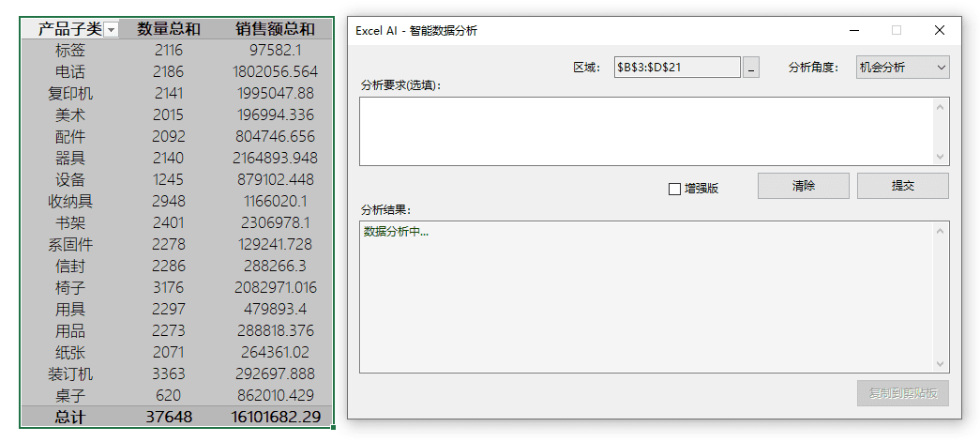Select the 信封 row label cell
Viewport: 980px width, 442px height.
click(70, 266)
